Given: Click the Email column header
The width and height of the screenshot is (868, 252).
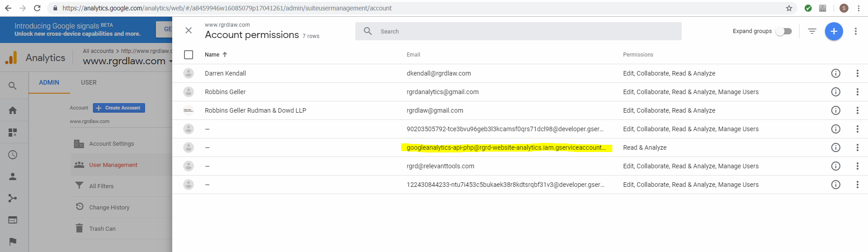Looking at the screenshot, I should coord(413,55).
